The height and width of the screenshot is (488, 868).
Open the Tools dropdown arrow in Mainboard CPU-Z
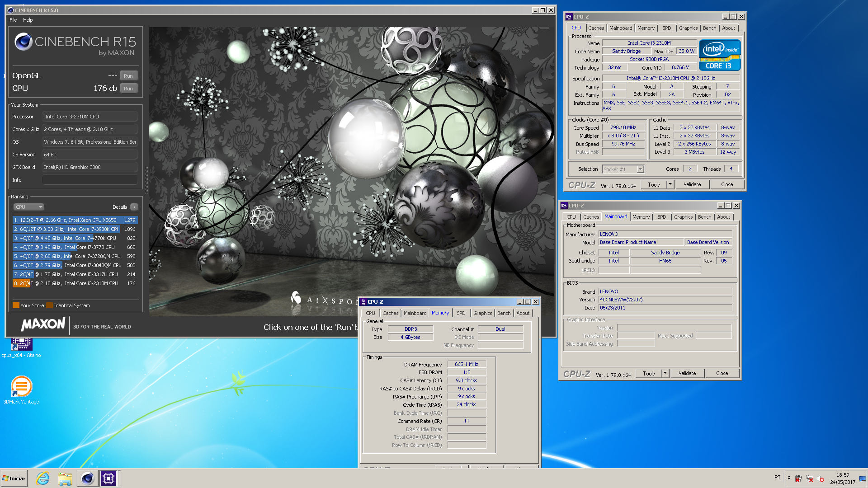(665, 373)
